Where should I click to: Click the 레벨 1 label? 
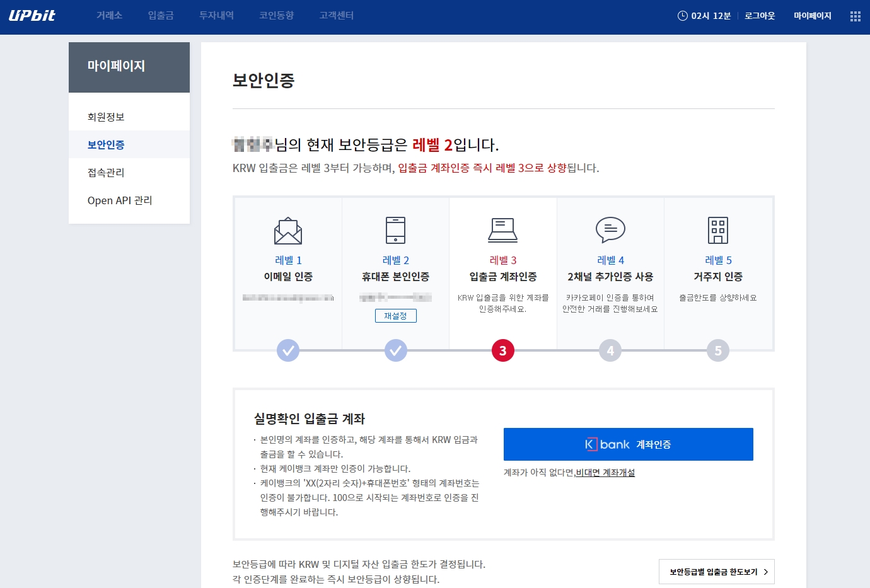[x=288, y=260]
